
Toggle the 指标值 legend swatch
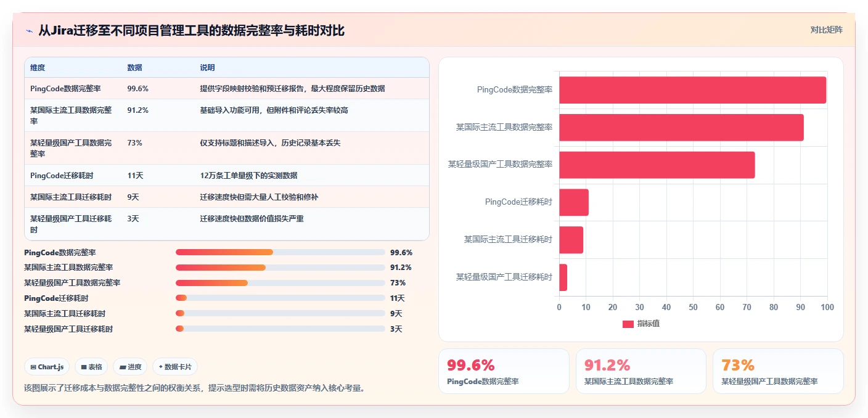click(628, 324)
